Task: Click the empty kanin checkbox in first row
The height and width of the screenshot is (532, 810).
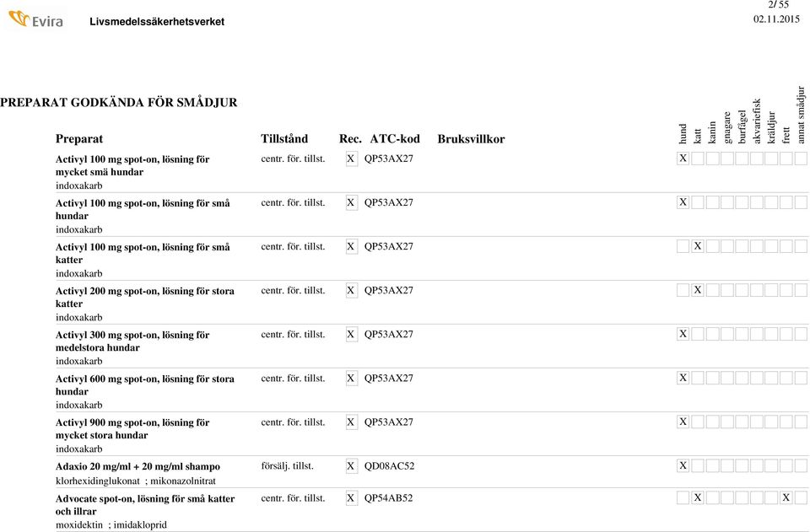Action: click(x=712, y=159)
